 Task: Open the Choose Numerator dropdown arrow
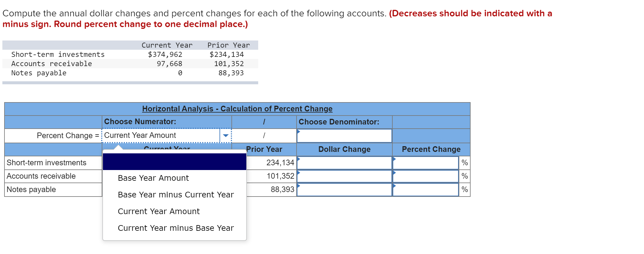coord(225,135)
